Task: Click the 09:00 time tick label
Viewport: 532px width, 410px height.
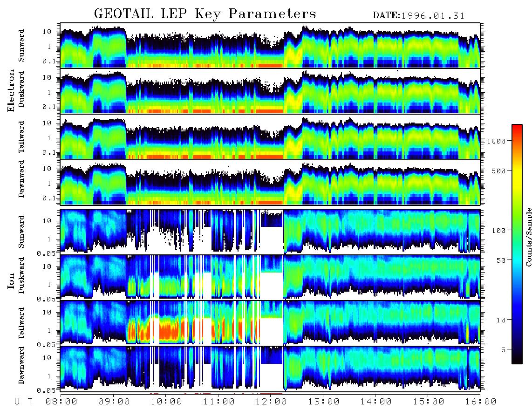Action: 114,402
